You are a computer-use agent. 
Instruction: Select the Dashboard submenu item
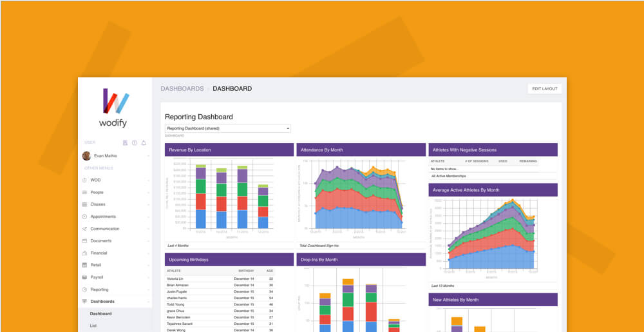100,314
